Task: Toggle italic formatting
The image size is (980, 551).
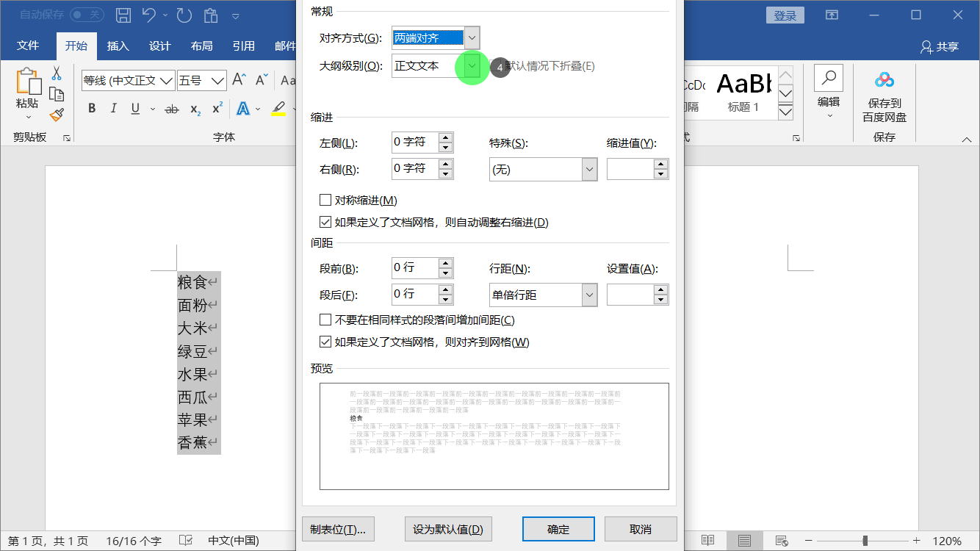Action: [113, 109]
